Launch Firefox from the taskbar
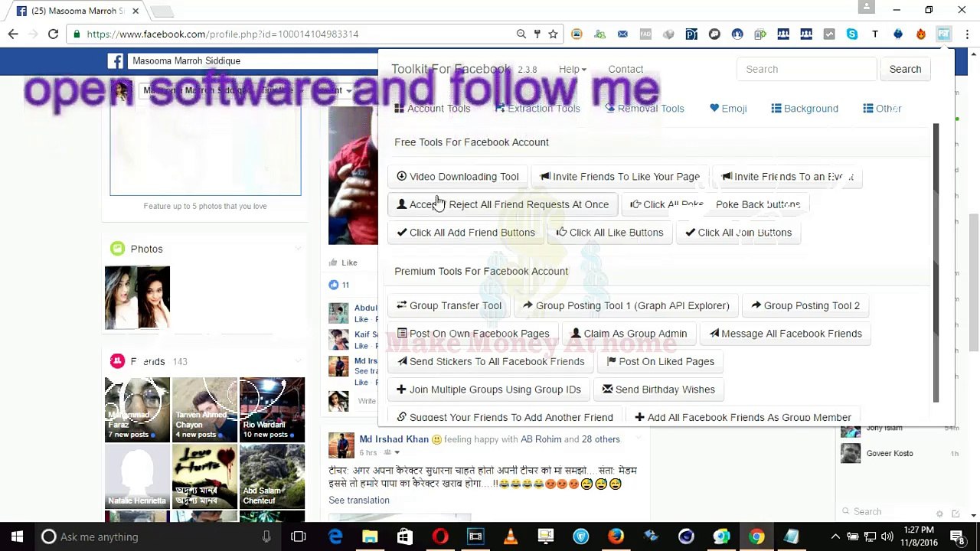The width and height of the screenshot is (980, 551). 616,536
